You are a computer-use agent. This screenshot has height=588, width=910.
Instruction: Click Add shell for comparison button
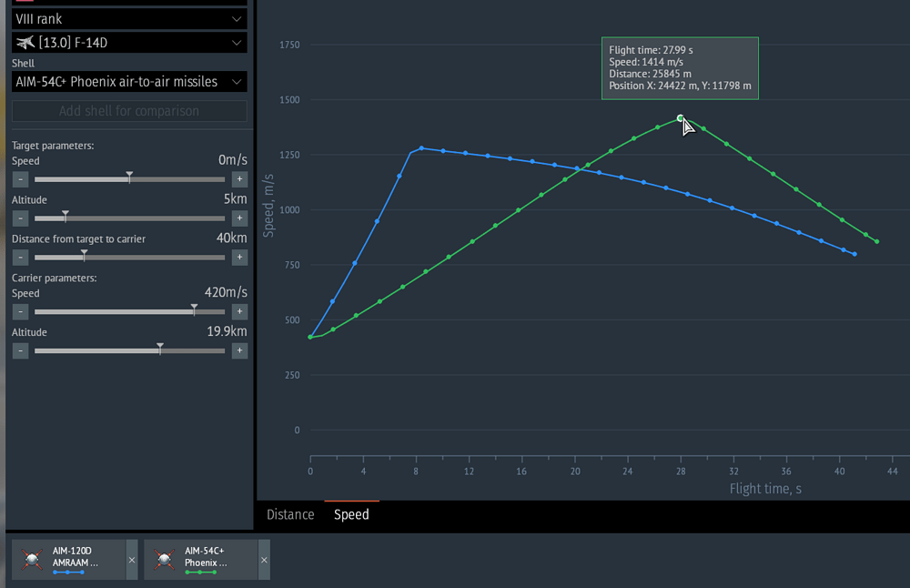(129, 111)
